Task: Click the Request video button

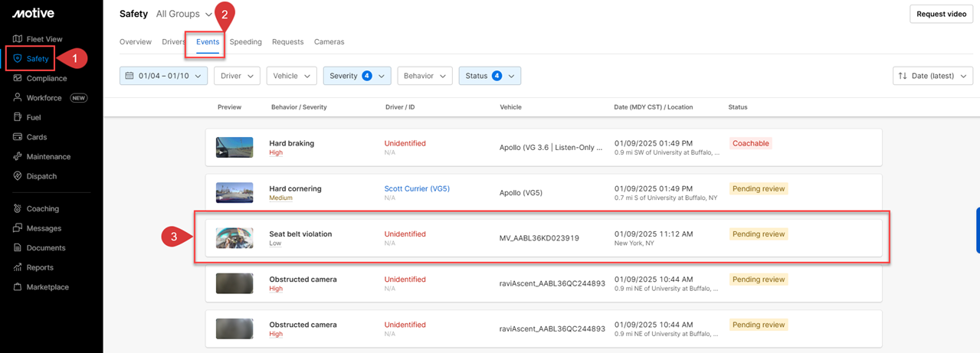Action: (x=941, y=15)
